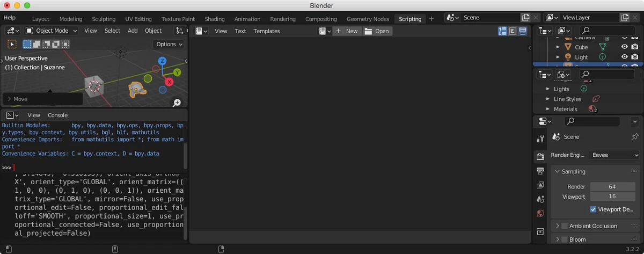
Task: Open the Output properties tab
Action: 540,171
